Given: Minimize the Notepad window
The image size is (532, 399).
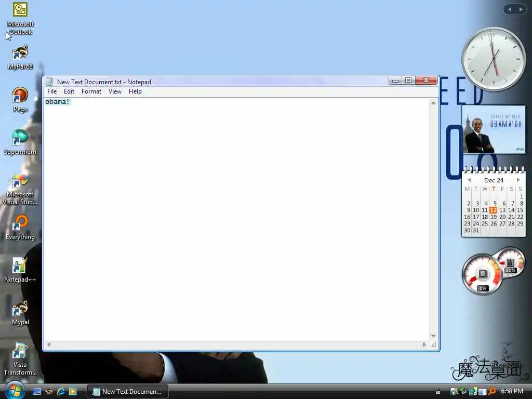Looking at the screenshot, I should [395, 81].
